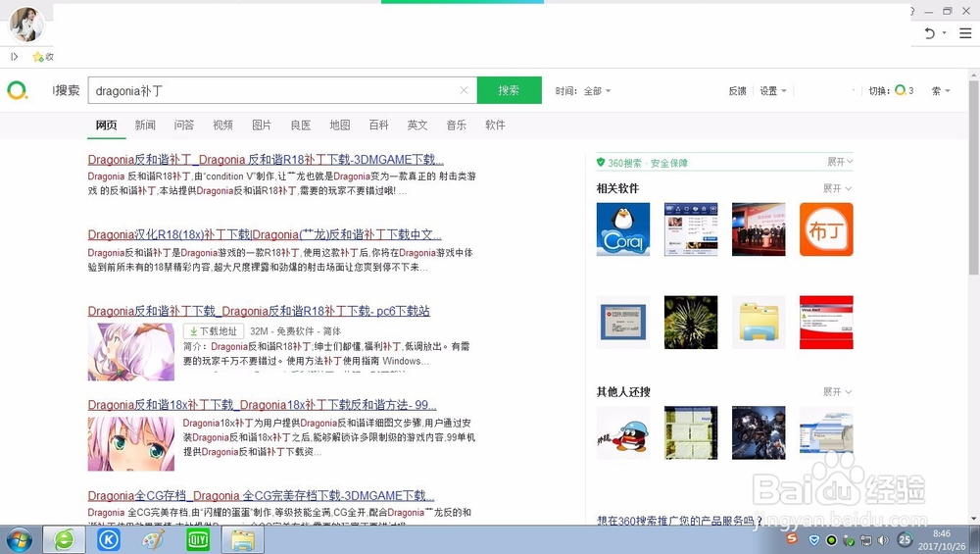
Task: Open the fireworks burst software thumbnail
Action: coord(691,323)
